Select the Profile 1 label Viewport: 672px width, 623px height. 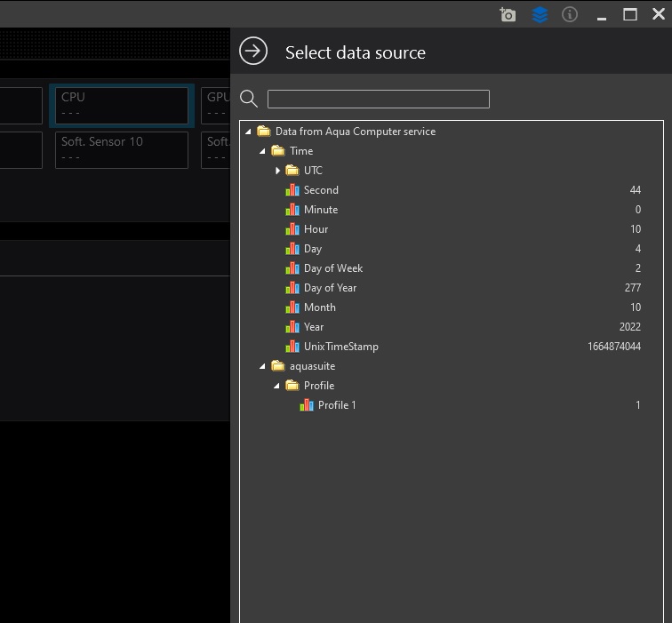337,405
